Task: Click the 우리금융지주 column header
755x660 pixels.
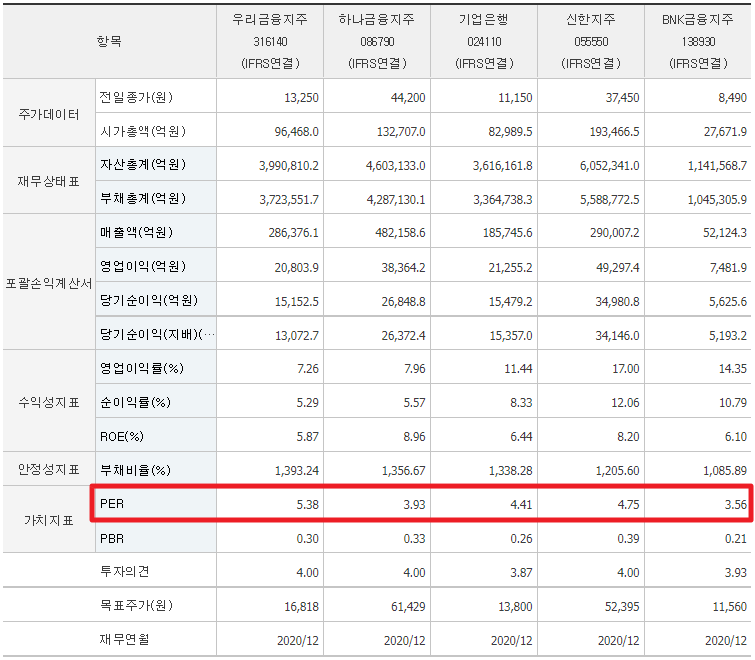Action: pyautogui.click(x=270, y=41)
